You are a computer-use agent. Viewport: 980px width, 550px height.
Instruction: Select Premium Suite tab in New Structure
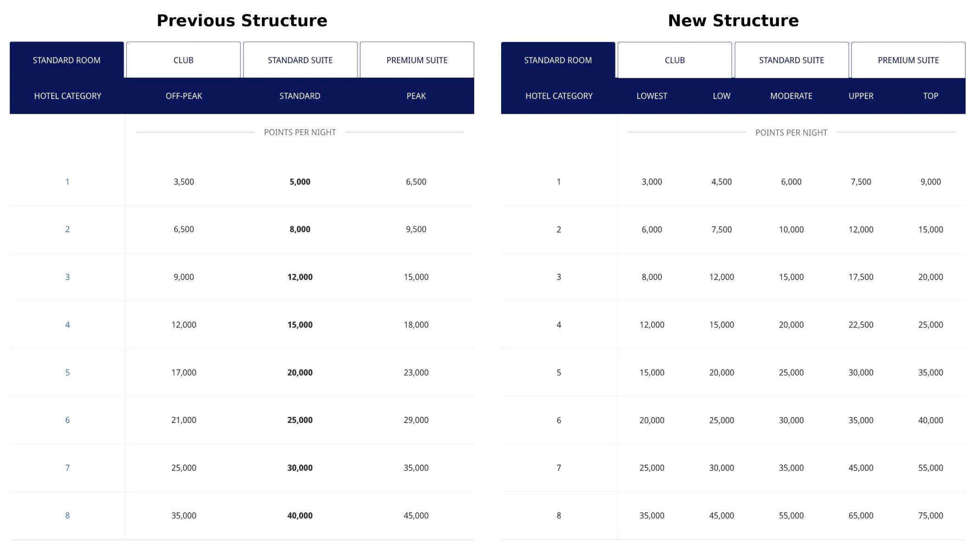908,60
